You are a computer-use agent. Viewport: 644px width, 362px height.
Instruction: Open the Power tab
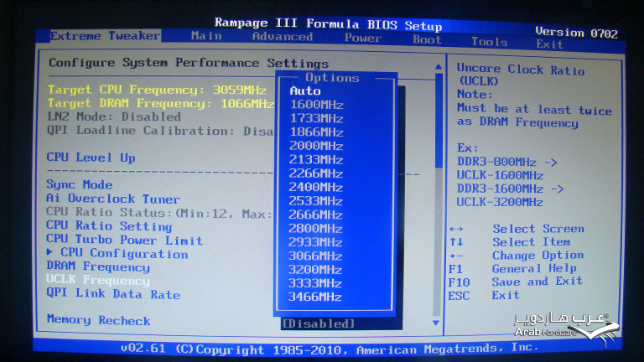363,39
